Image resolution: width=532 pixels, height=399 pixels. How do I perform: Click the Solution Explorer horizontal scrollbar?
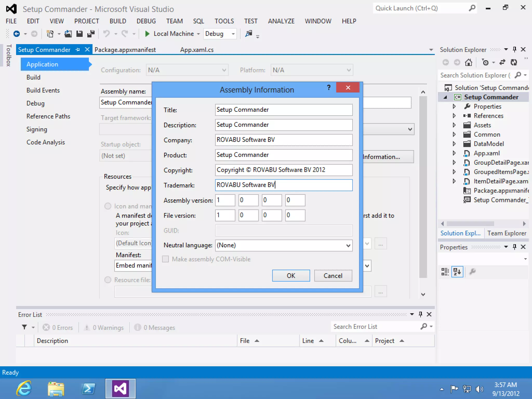pos(470,224)
